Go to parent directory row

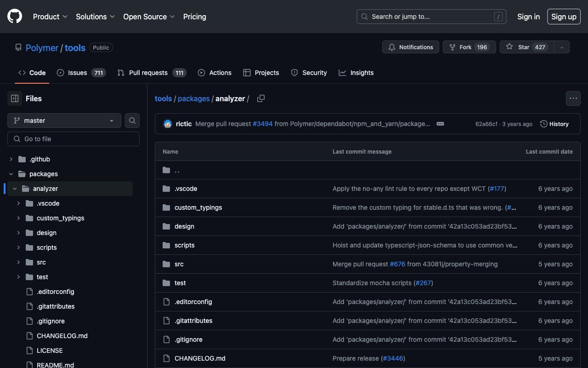pos(367,170)
